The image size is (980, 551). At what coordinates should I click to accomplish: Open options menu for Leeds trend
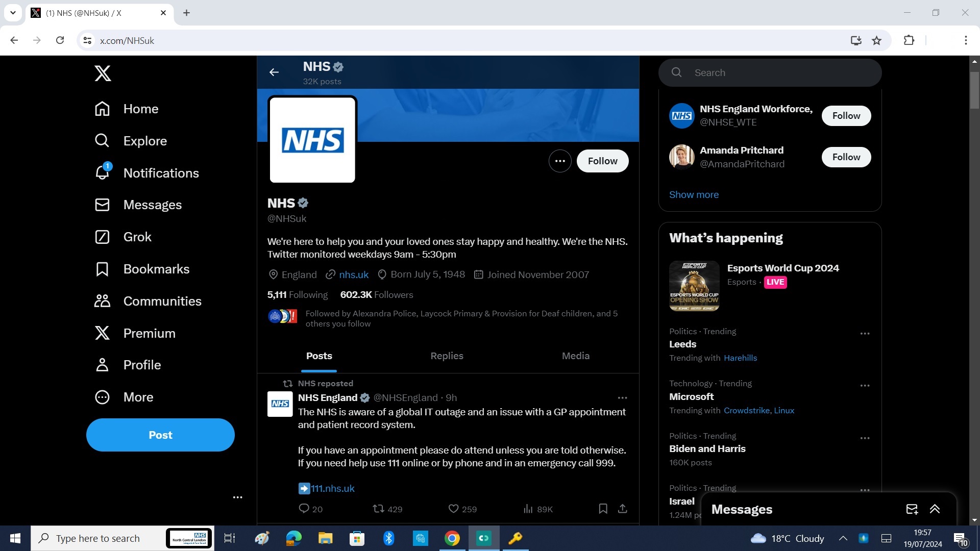pos(865,333)
